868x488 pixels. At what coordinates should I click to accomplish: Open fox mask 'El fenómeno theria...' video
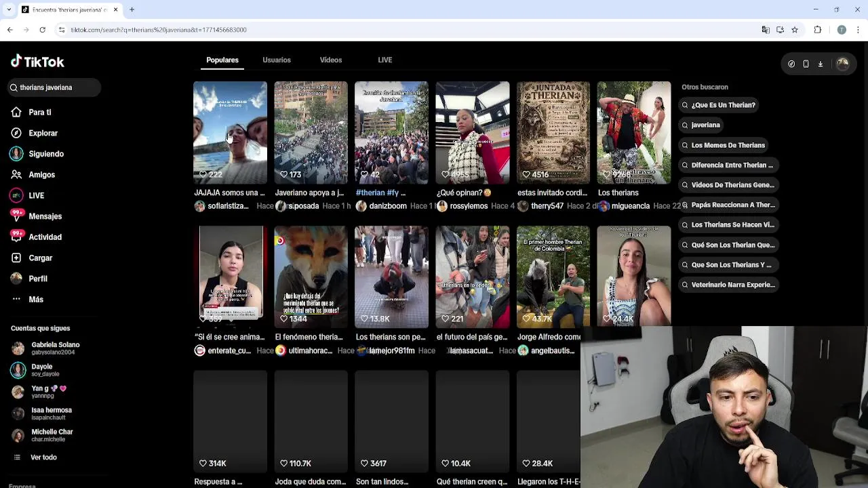tap(311, 277)
